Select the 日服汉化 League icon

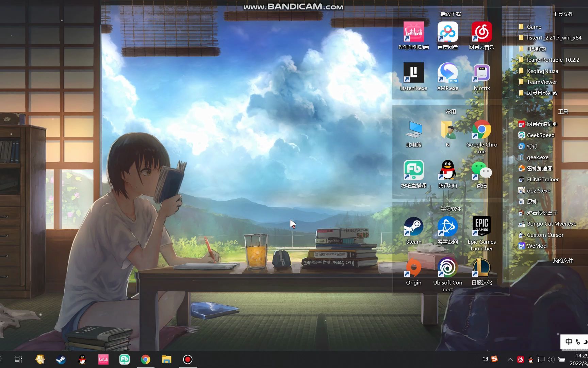click(x=481, y=271)
